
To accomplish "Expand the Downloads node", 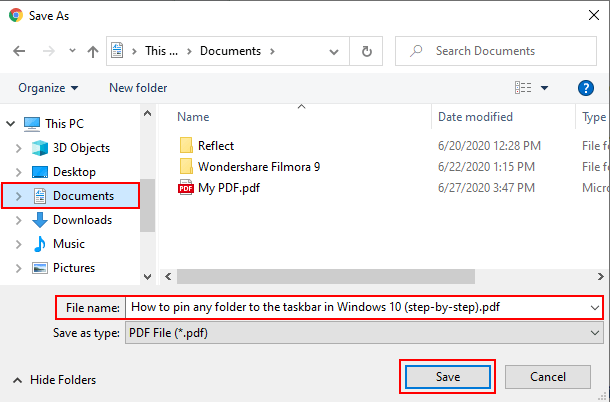I will click(x=18, y=220).
